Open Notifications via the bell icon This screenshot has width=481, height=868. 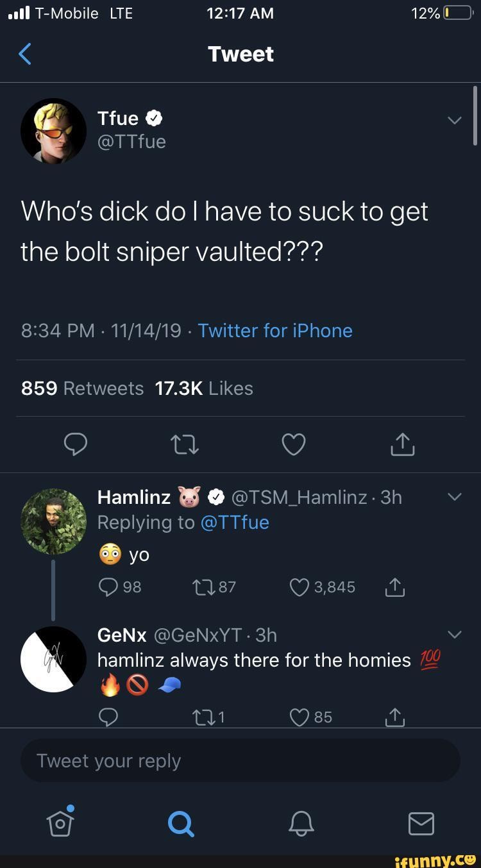[x=301, y=824]
